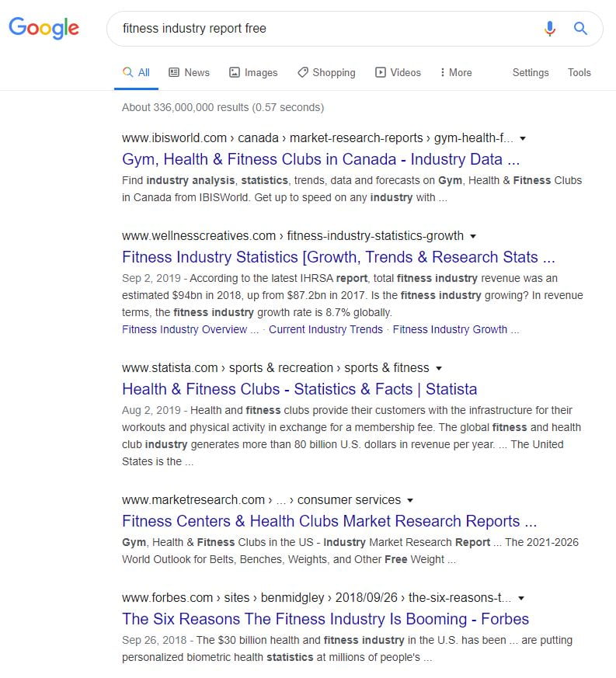The height and width of the screenshot is (678, 616).
Task: Open The Six Reasons Fitness Industry Booming Forbes
Action: [x=325, y=619]
